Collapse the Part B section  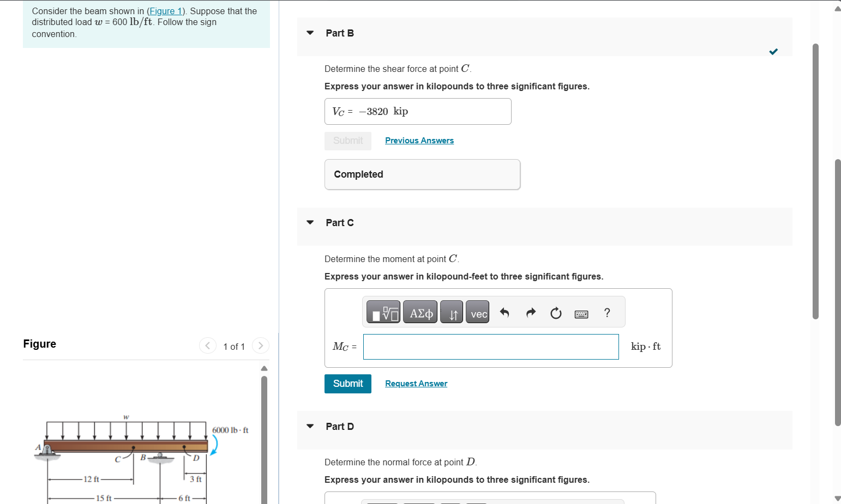click(x=310, y=33)
